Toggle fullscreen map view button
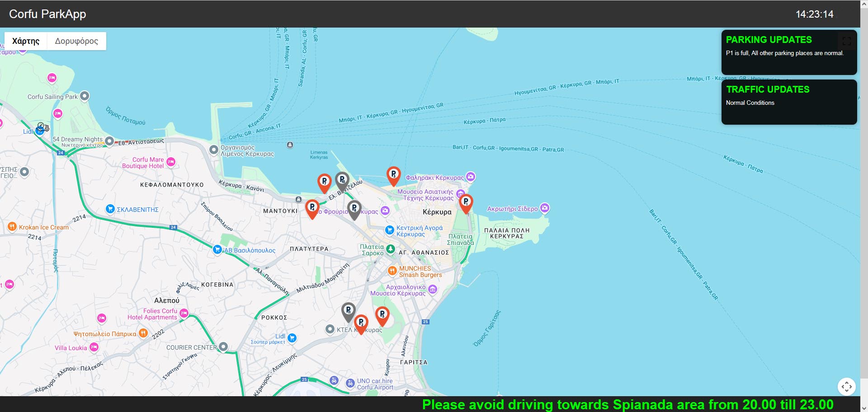Viewport: 868px width, 412px height. coord(846,41)
